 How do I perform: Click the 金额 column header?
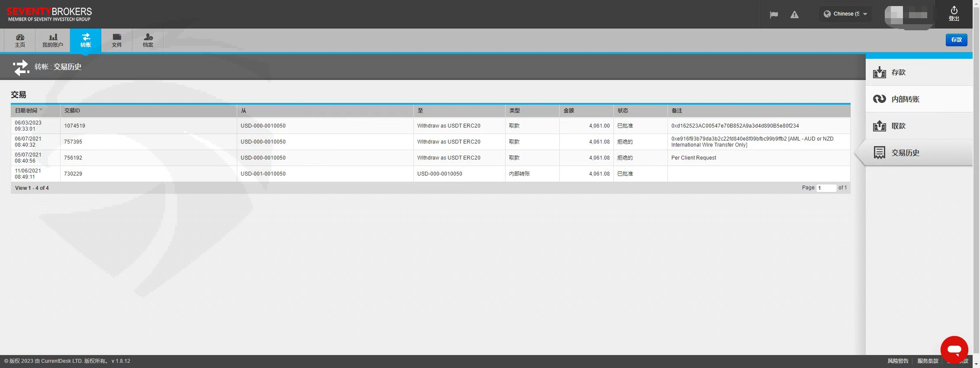point(586,111)
